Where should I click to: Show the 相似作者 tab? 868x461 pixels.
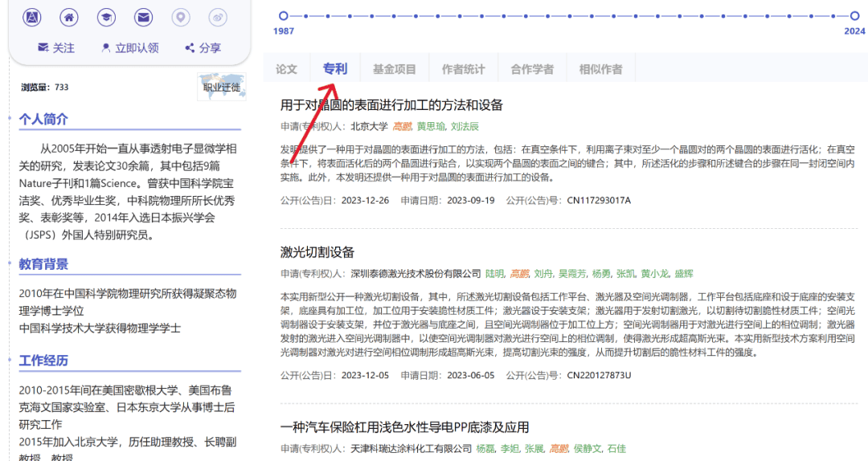coord(600,69)
